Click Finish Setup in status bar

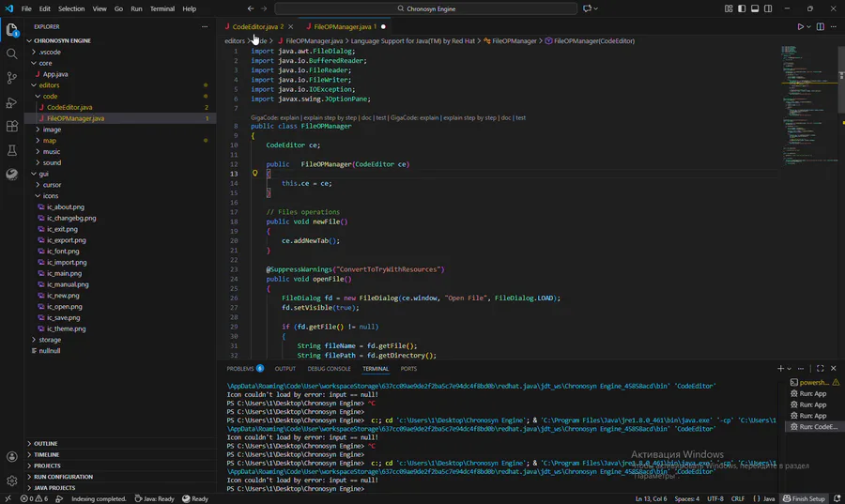point(807,498)
